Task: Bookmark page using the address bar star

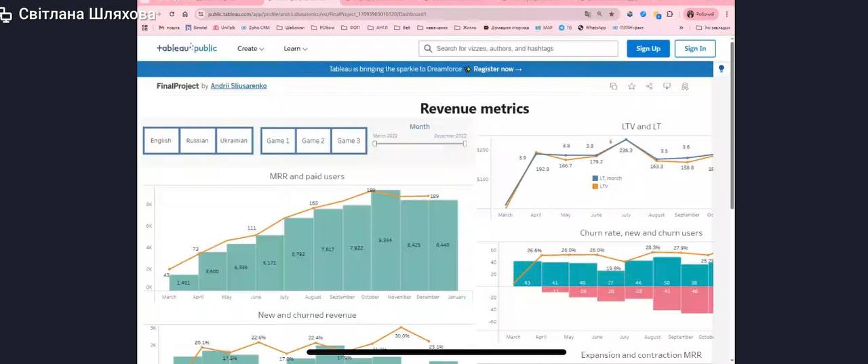Action: point(611,14)
